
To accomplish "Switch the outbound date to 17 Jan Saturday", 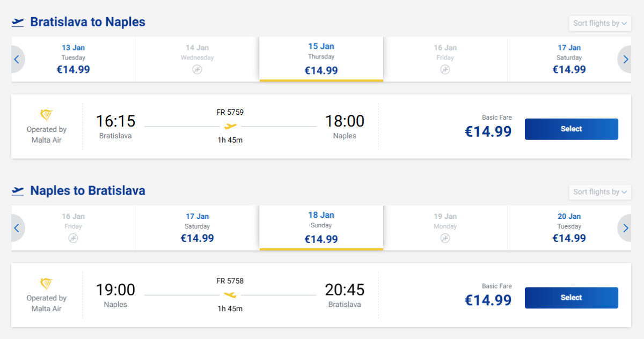I will tap(569, 59).
